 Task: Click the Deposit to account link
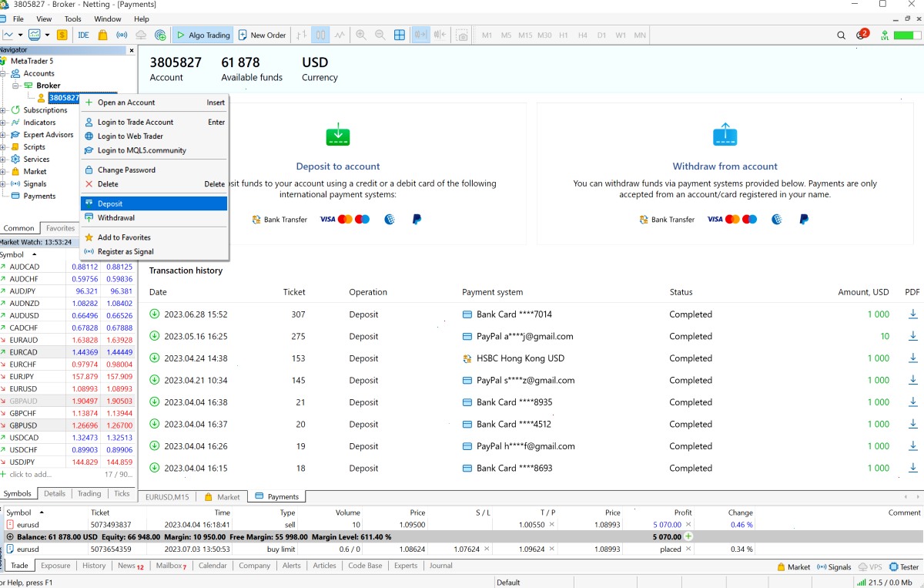tap(338, 166)
